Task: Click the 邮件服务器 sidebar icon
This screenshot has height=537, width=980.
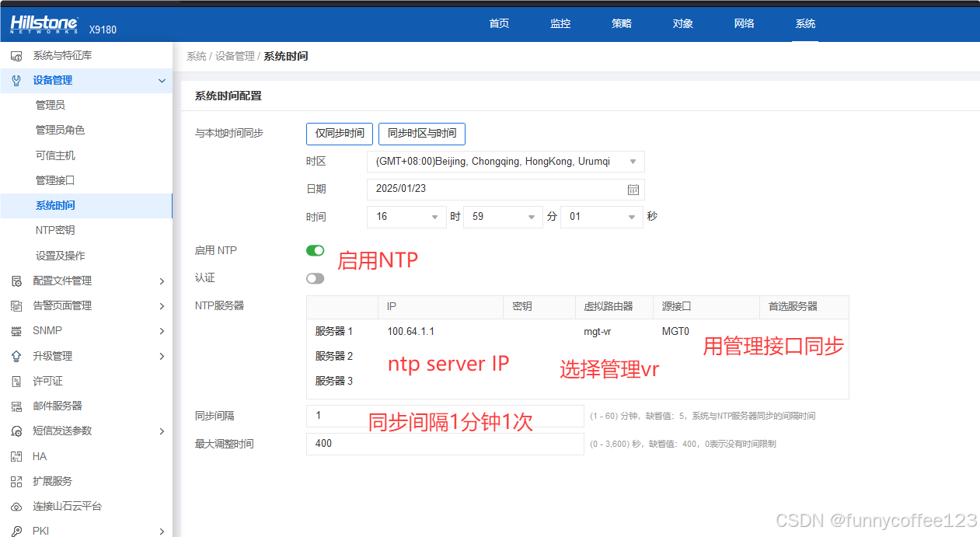Action: click(x=16, y=406)
